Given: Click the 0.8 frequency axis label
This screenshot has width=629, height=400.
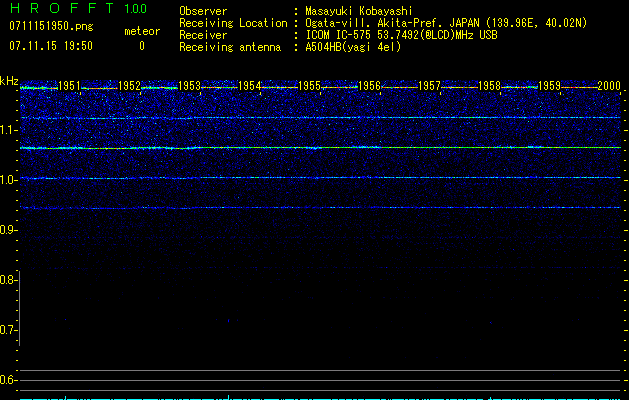Looking at the screenshot, I should 9,280.
